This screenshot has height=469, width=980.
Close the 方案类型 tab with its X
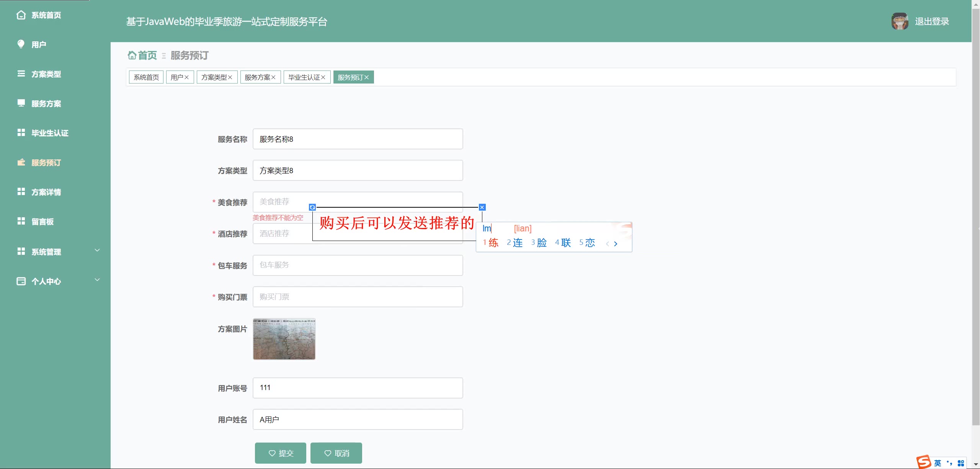click(x=230, y=77)
